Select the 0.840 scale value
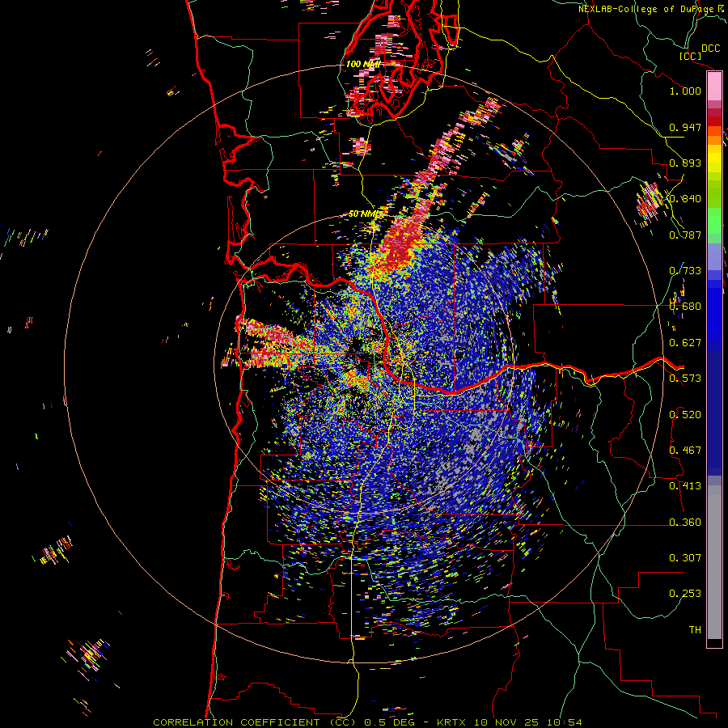728x728 pixels. 685,199
